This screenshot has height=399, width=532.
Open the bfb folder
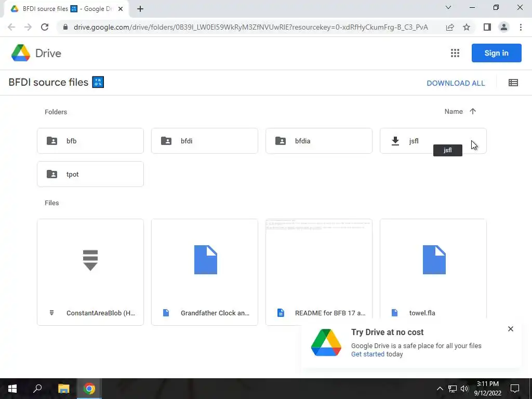coord(90,141)
